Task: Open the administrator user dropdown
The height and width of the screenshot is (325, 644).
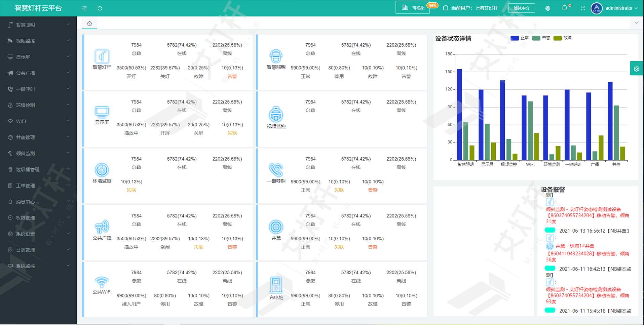Action: click(x=621, y=8)
